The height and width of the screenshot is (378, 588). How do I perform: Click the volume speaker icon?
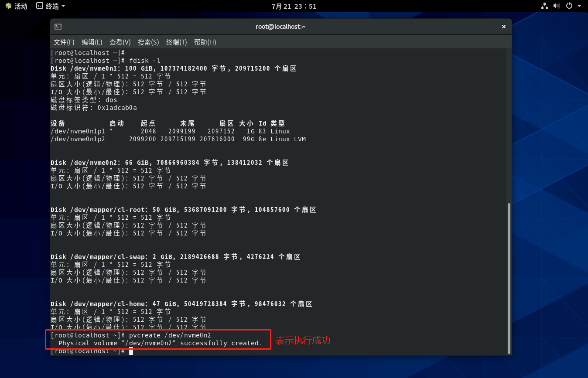click(556, 6)
